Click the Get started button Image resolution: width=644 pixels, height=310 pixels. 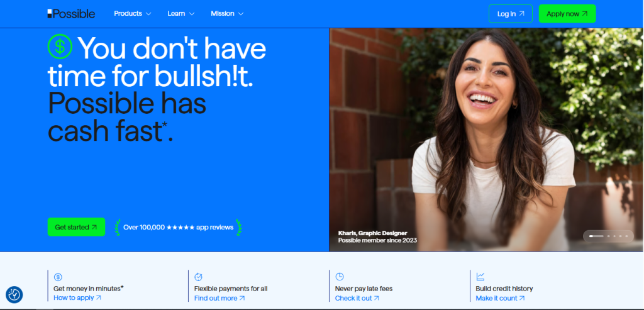pos(76,227)
